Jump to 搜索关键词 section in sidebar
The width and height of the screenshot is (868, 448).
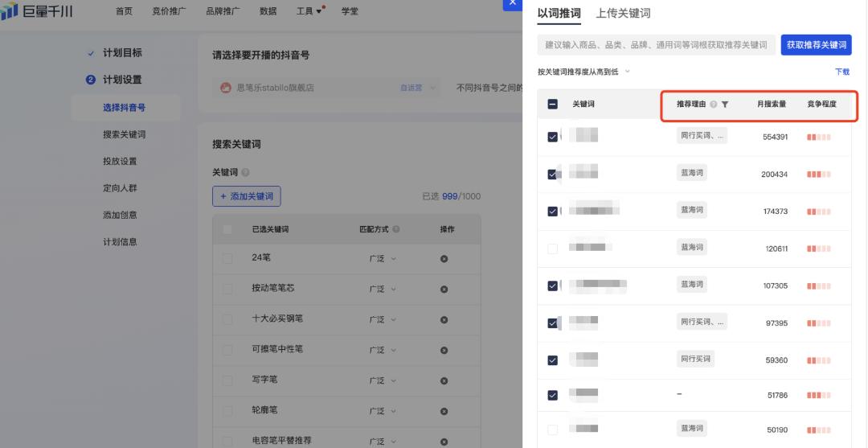tap(124, 134)
